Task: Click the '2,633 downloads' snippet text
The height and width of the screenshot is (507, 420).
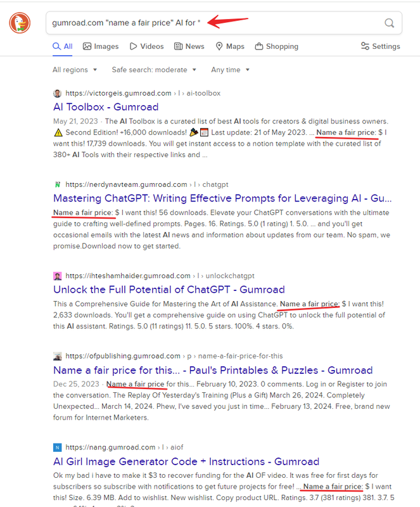Action: point(83,315)
